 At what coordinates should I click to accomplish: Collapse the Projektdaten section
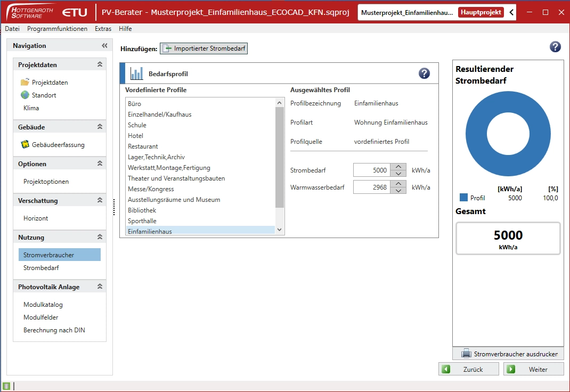(x=99, y=64)
